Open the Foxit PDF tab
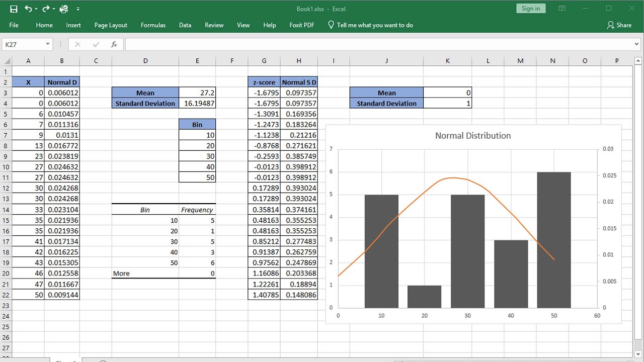Image resolution: width=644 pixels, height=362 pixels. point(302,25)
